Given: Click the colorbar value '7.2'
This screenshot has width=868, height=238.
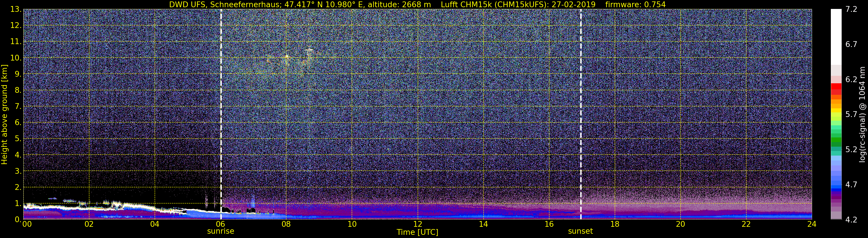Looking at the screenshot, I should pyautogui.click(x=851, y=9).
